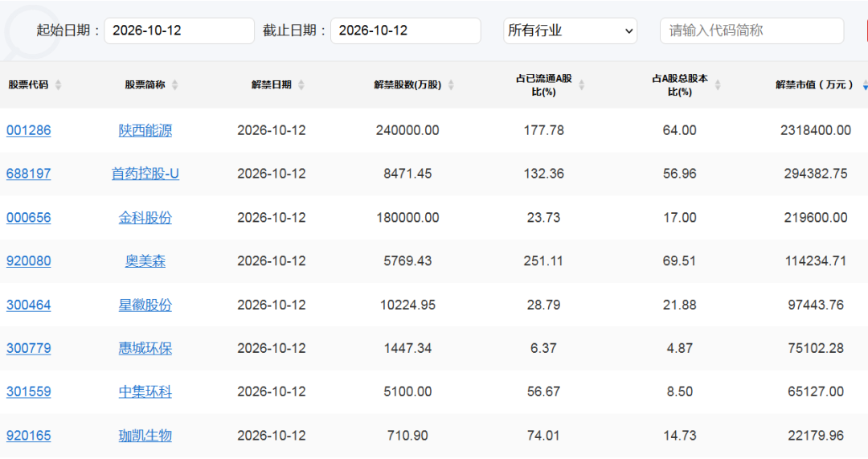Open stock code 920080 link
868x459 pixels.
pos(29,260)
